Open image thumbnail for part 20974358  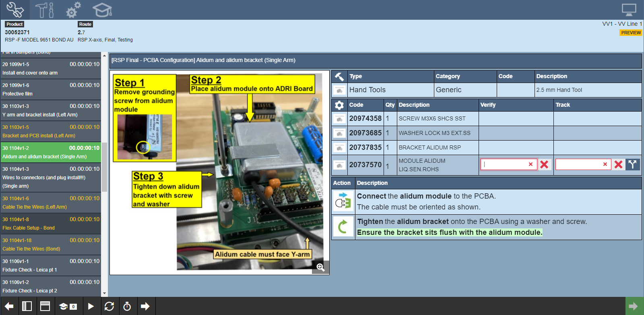[340, 119]
